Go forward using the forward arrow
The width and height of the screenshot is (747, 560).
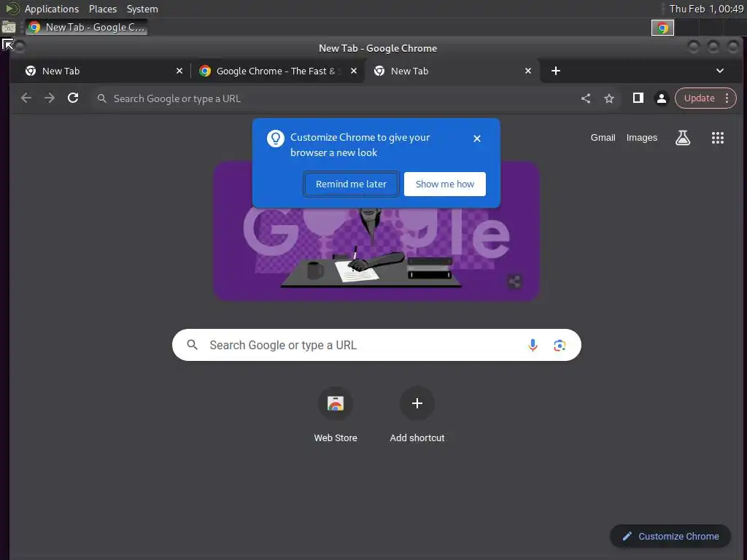pos(50,98)
